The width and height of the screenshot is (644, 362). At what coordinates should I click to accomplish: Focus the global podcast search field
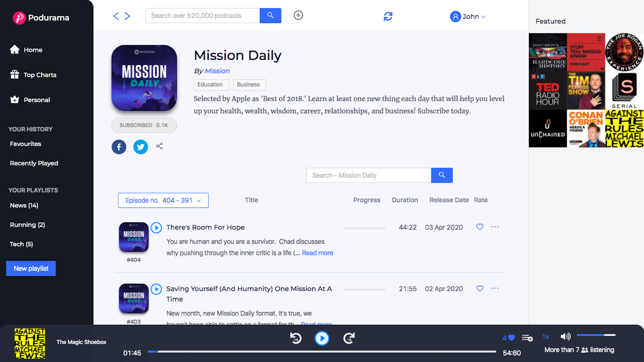[x=203, y=16]
